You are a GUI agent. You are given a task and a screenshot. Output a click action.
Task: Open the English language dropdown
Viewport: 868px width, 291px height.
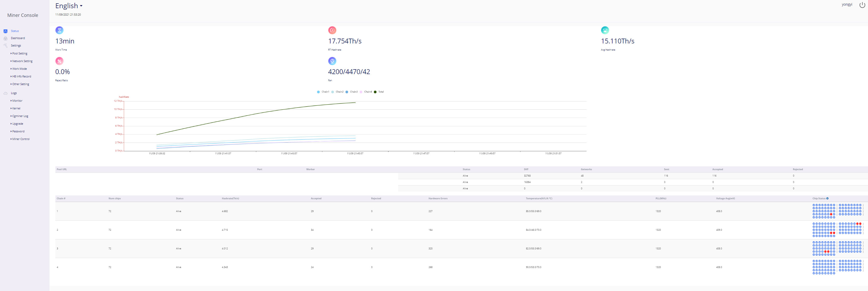pos(69,6)
